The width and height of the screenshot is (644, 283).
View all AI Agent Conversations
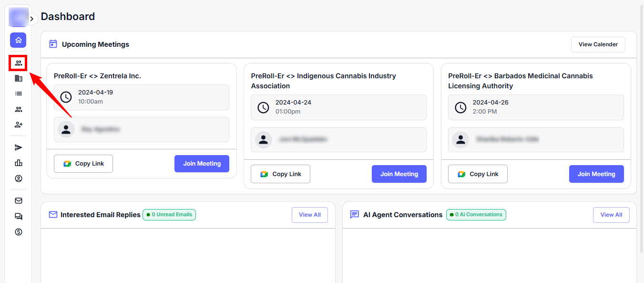[611, 215]
